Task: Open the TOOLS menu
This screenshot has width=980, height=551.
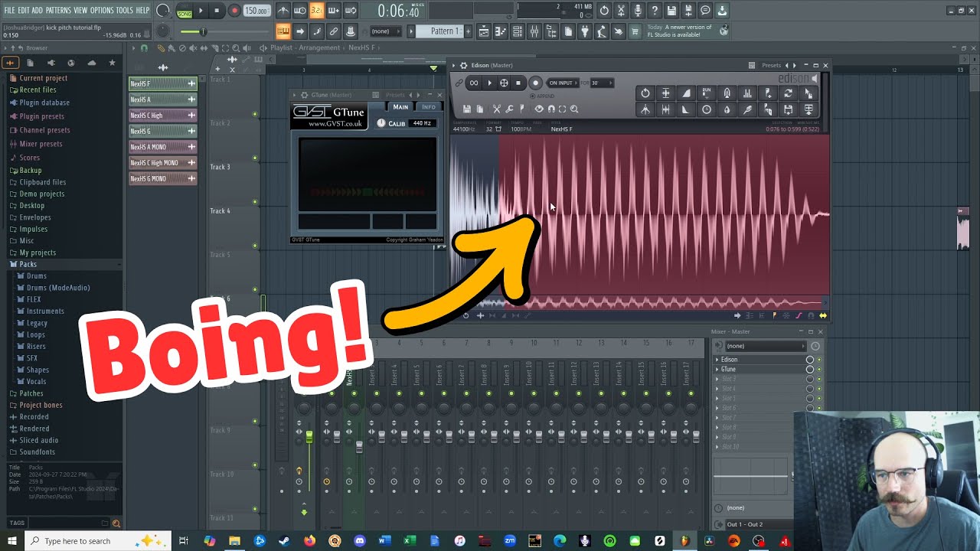Action: (x=124, y=10)
